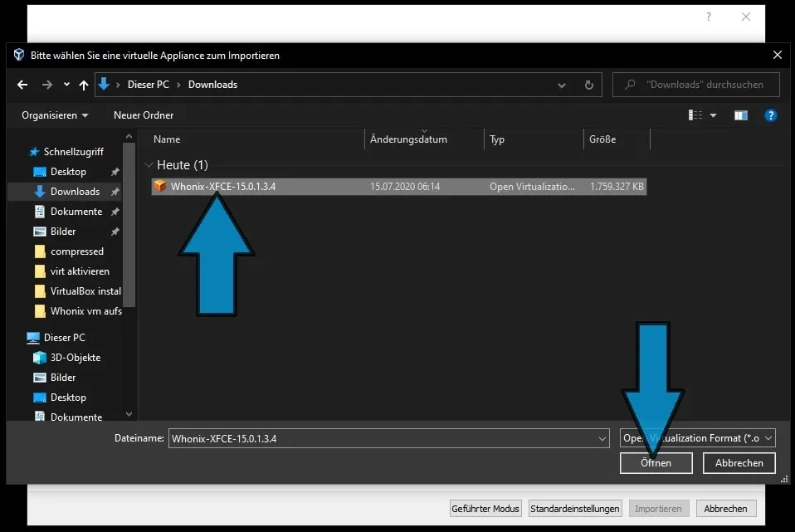
Task: Open Bilder under Dieser PC
Action: pos(63,378)
